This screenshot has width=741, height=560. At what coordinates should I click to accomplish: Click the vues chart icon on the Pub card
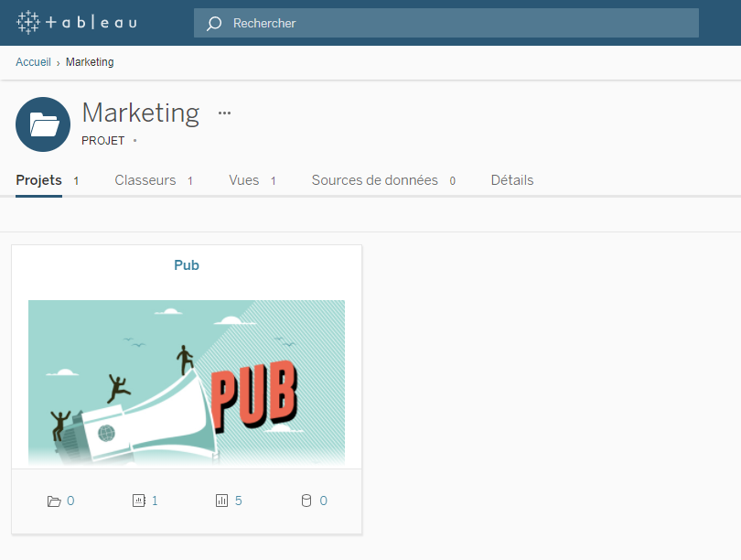pos(224,501)
